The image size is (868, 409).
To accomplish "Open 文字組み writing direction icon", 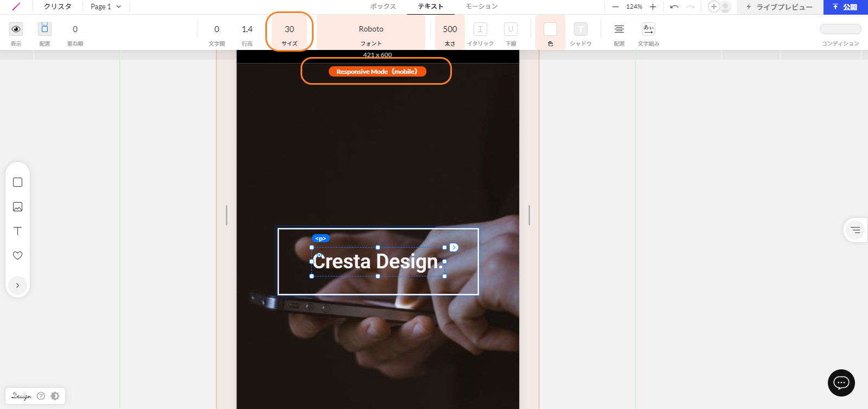I will [x=648, y=29].
